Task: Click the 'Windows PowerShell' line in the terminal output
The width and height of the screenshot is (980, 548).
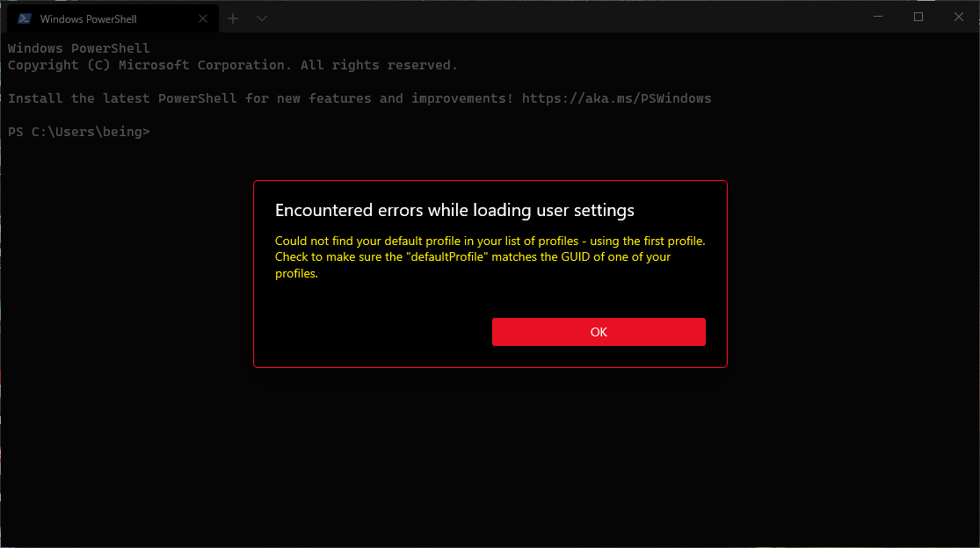Action: click(79, 48)
